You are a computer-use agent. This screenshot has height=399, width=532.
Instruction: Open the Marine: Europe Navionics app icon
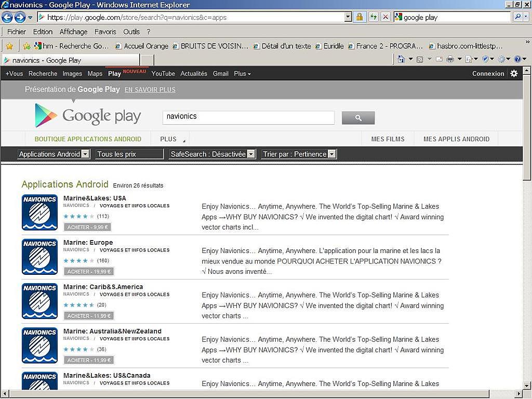(x=39, y=257)
